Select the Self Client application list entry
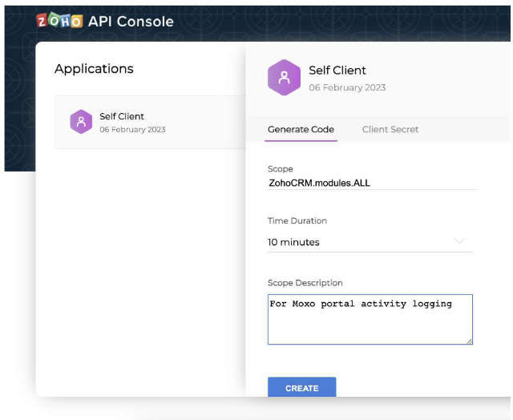This screenshot has width=513, height=420. pos(150,123)
